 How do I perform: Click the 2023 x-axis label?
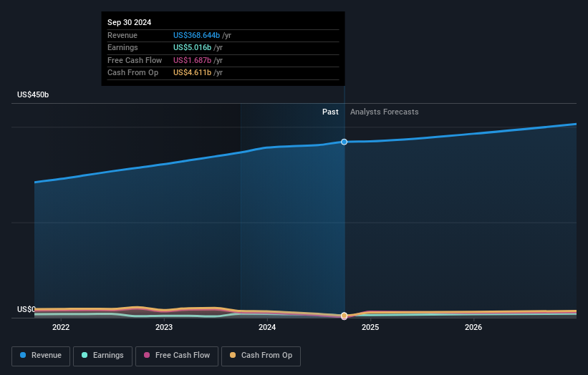tap(164, 328)
